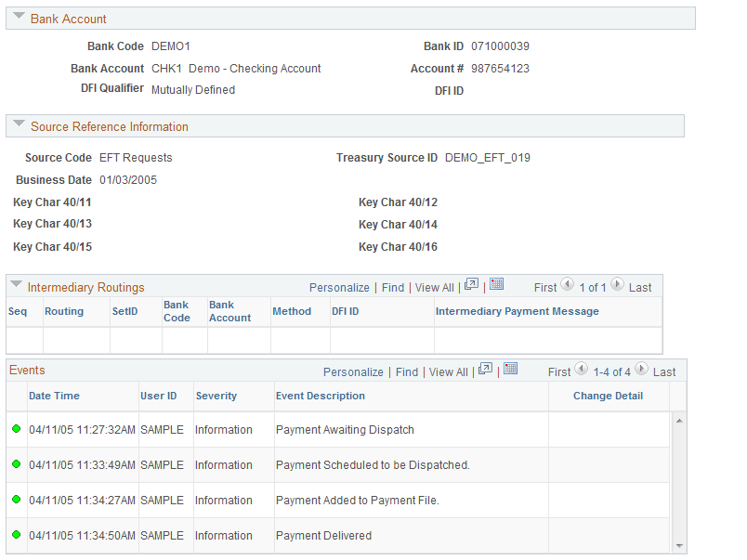The image size is (747, 560).
Task: Click the First arrow in Intermediary Routings
Action: coord(567,285)
